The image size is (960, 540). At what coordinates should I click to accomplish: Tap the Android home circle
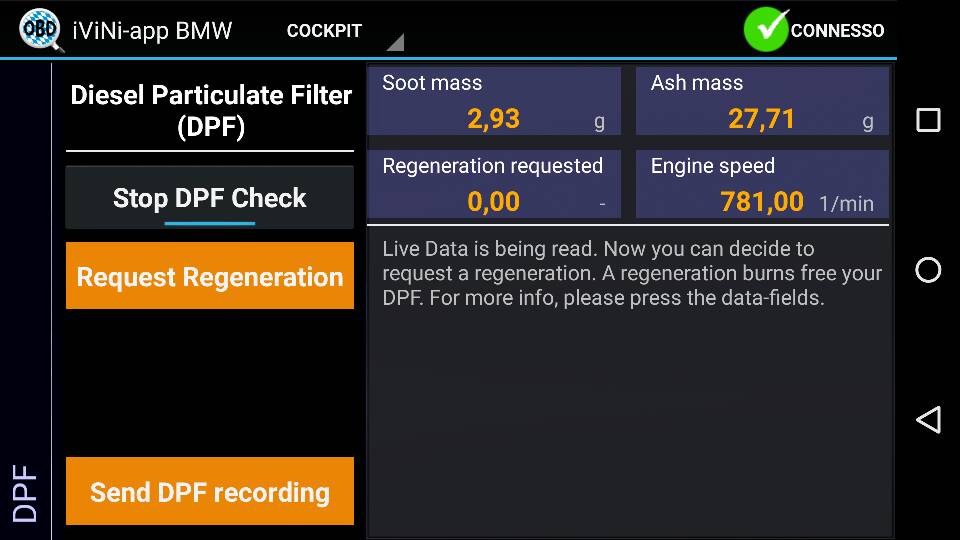[928, 270]
